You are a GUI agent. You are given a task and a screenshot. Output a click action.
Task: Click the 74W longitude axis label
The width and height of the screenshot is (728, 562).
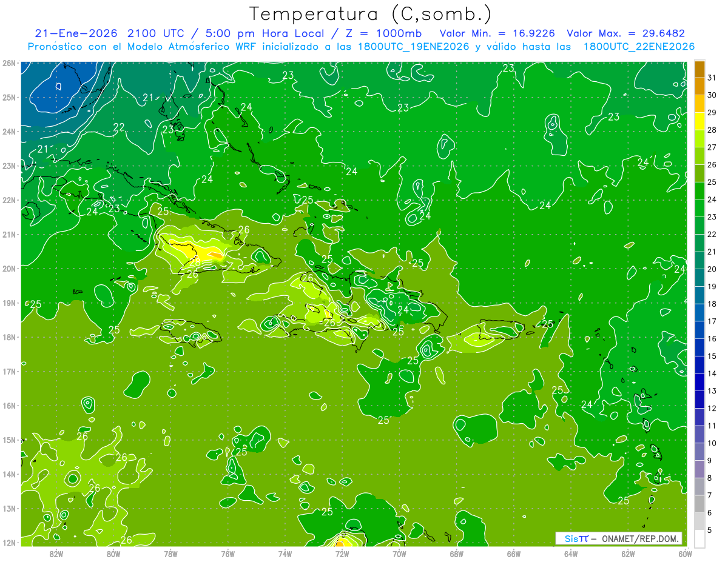[285, 554]
